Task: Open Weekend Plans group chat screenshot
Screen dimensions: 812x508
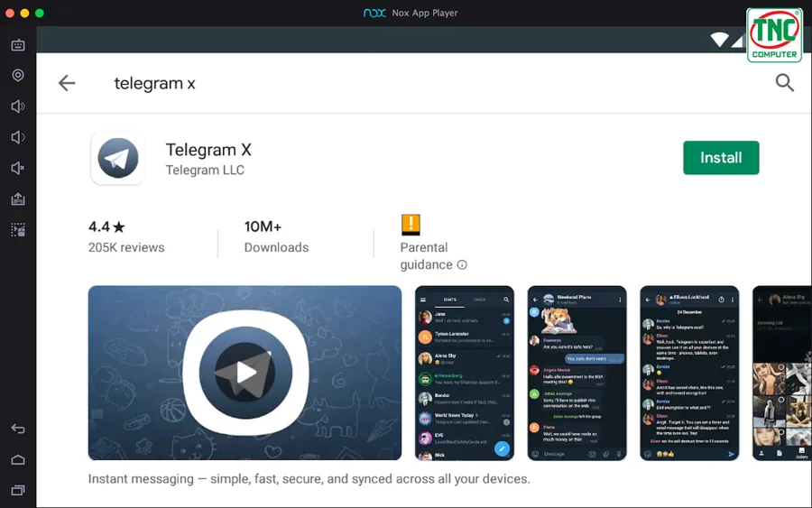Action: pos(577,373)
